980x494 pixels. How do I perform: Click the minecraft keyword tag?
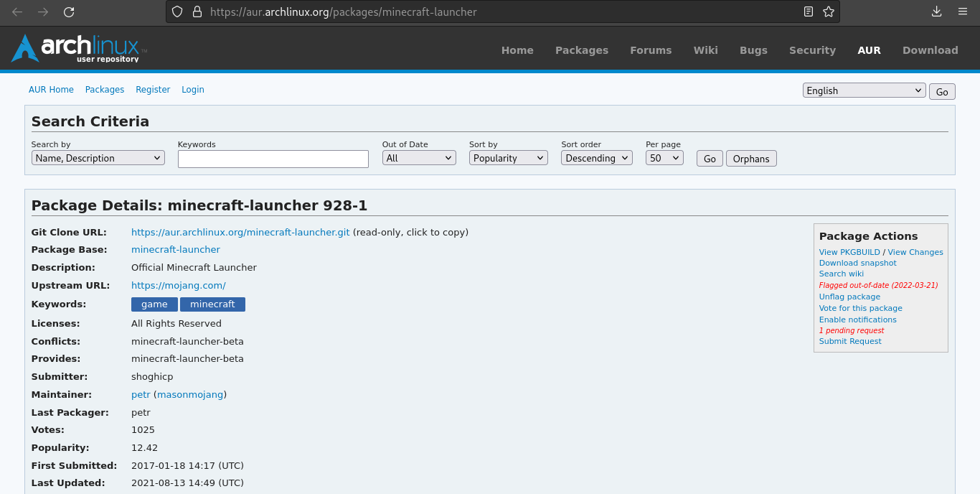tap(212, 304)
